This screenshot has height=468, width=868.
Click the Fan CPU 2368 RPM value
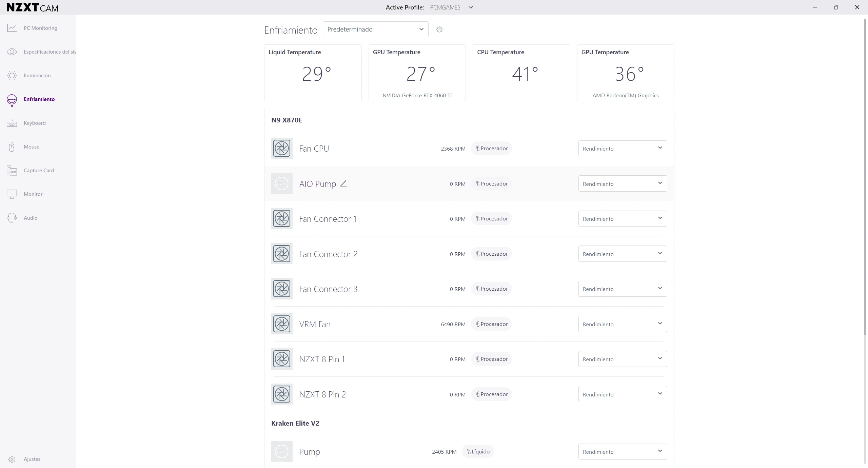(453, 149)
